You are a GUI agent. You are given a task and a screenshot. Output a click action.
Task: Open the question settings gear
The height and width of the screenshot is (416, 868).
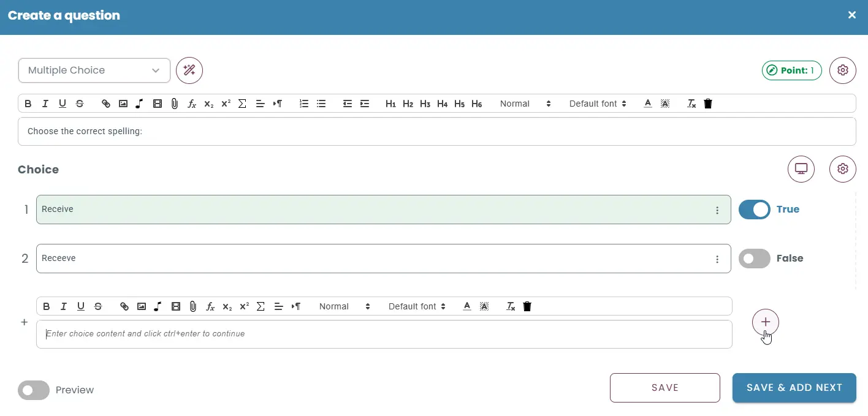point(842,70)
